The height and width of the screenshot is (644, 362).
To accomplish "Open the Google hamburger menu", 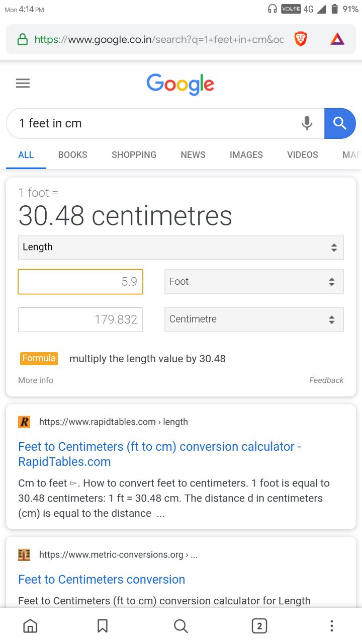I will (x=23, y=83).
